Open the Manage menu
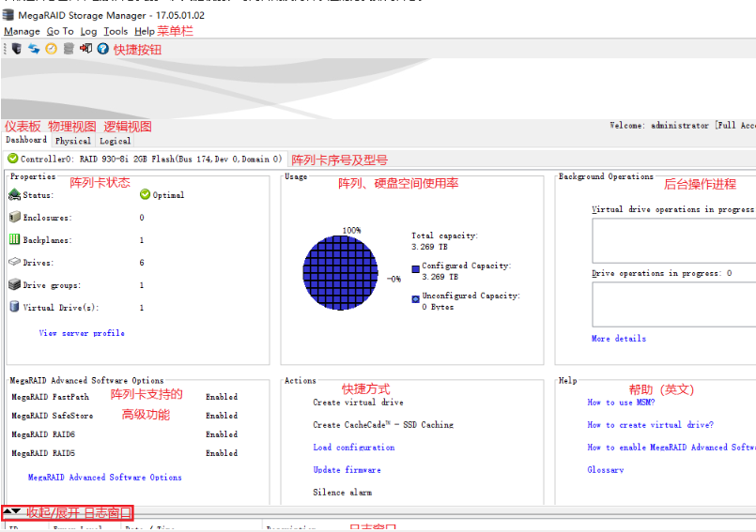The image size is (756, 532). (x=22, y=31)
